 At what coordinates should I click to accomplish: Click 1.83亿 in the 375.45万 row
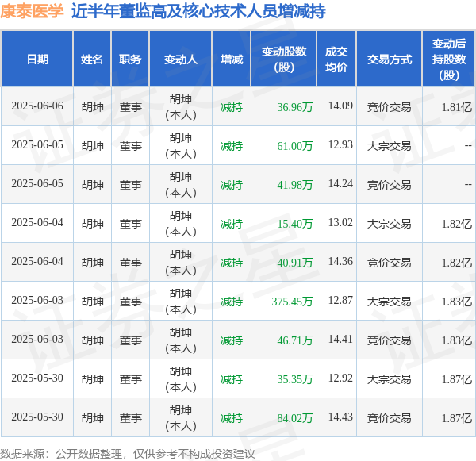[x=457, y=302]
